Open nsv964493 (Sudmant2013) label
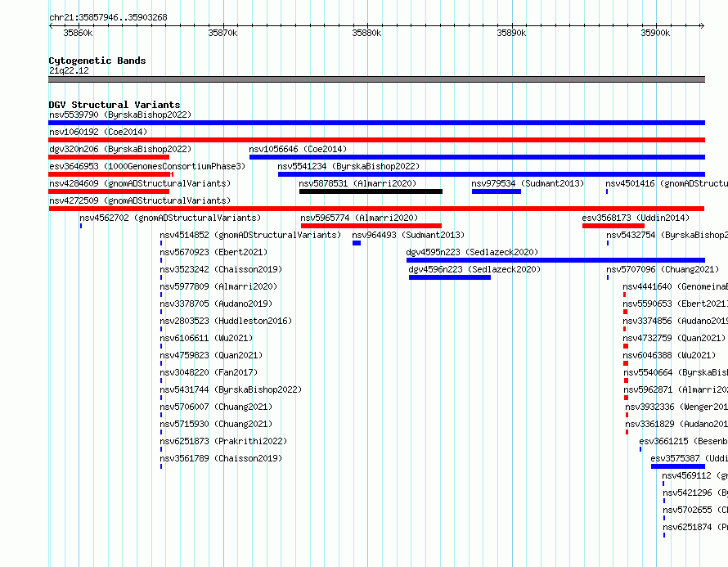The height and width of the screenshot is (567, 728). [408, 235]
